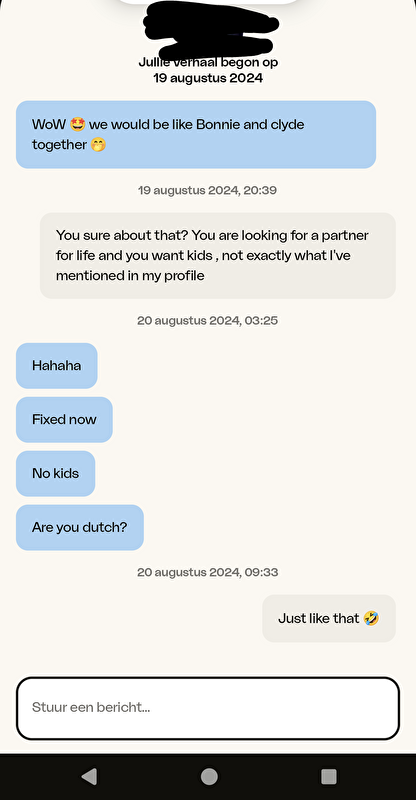Viewport: 416px width, 800px height.
Task: Tap the '20 augustus 2024, 03:25' timestamp
Action: tap(207, 320)
